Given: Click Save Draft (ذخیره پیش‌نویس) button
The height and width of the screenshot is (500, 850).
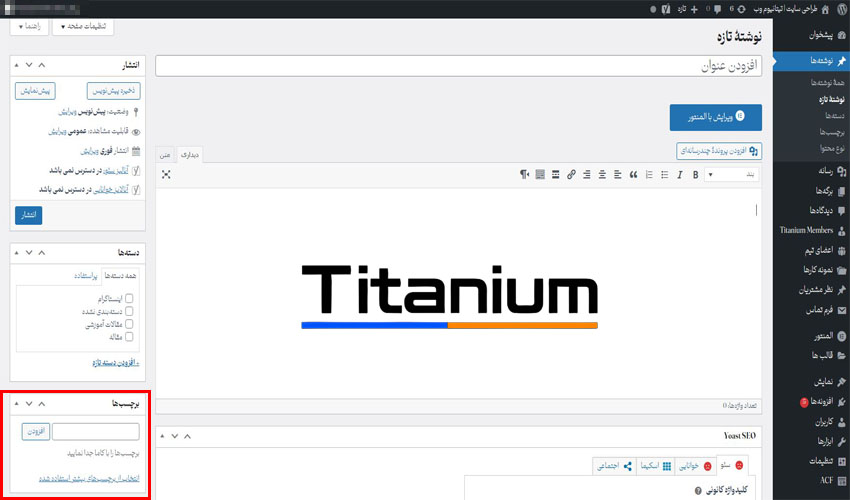Looking at the screenshot, I should pos(114,91).
